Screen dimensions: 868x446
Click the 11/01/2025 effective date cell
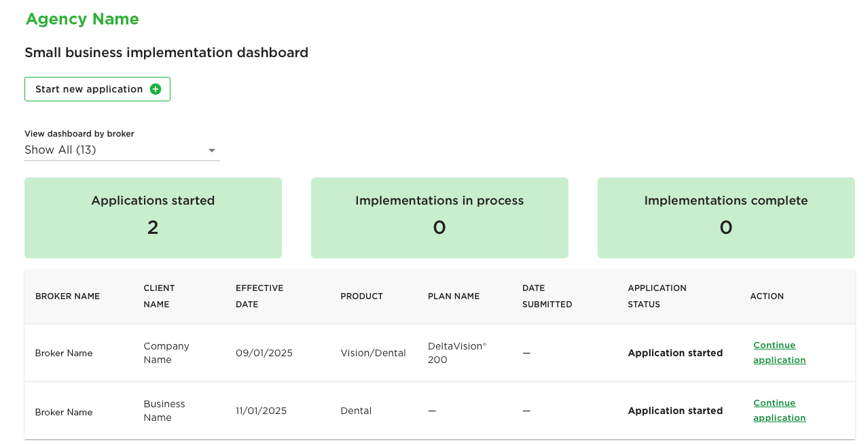tap(261, 411)
